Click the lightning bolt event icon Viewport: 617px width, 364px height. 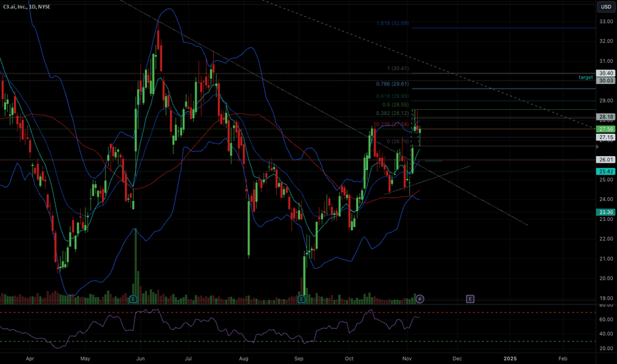[420, 299]
